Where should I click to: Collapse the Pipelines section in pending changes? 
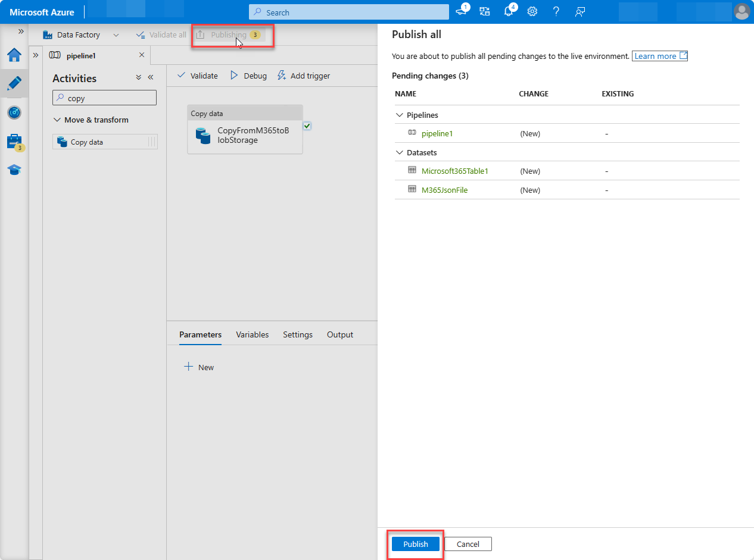click(399, 115)
